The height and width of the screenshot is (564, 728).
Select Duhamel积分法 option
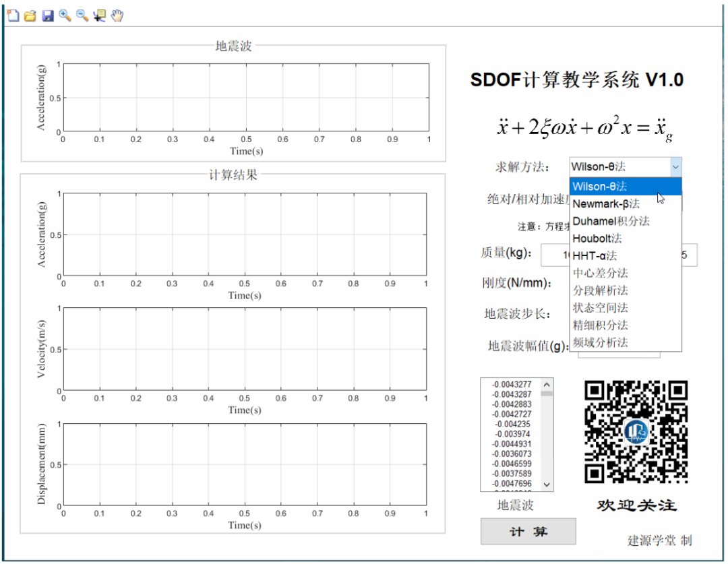tap(626, 221)
